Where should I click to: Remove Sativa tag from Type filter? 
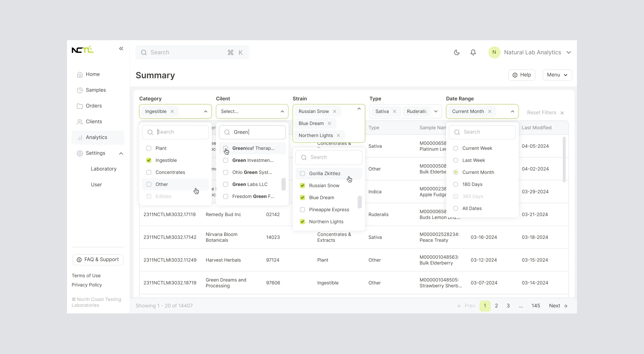[394, 111]
